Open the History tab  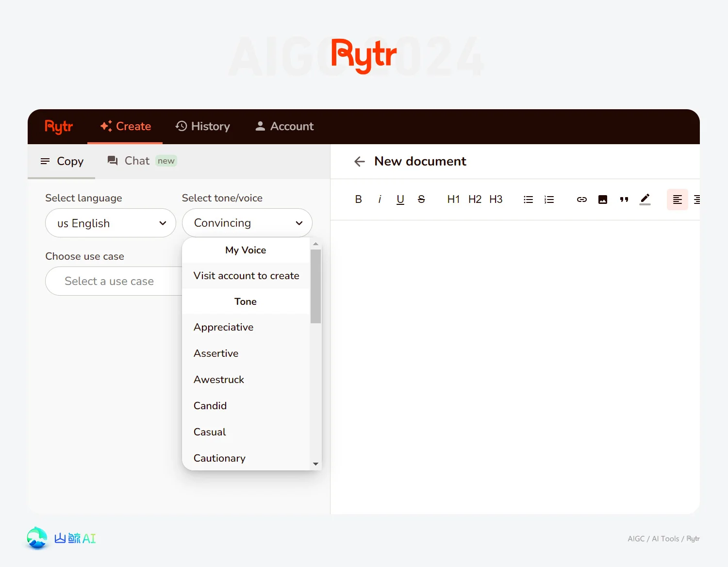pyautogui.click(x=202, y=126)
